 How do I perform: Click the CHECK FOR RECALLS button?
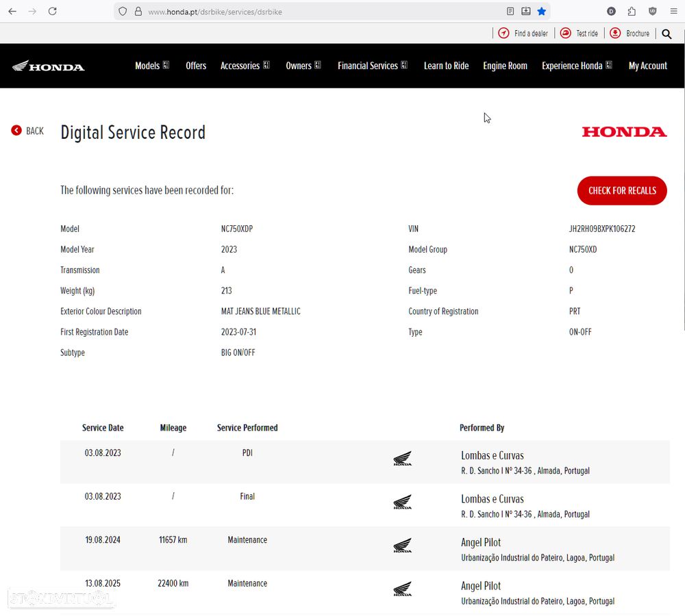click(622, 190)
